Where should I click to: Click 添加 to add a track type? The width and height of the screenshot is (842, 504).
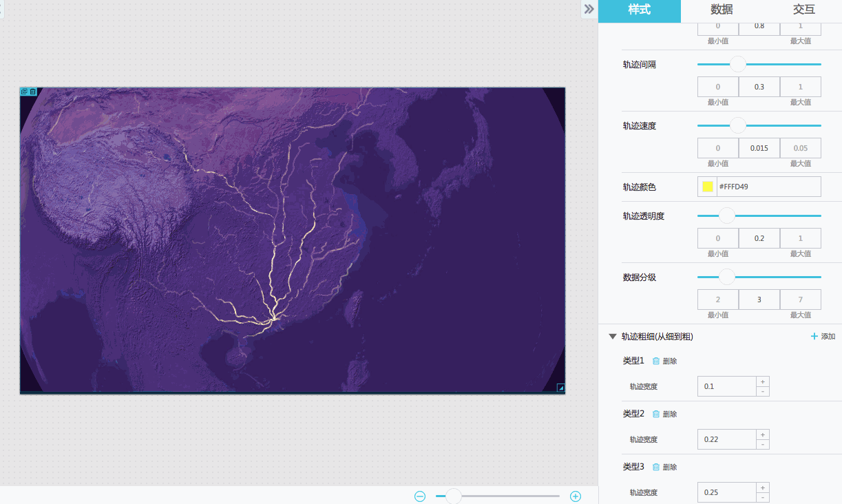coord(828,337)
